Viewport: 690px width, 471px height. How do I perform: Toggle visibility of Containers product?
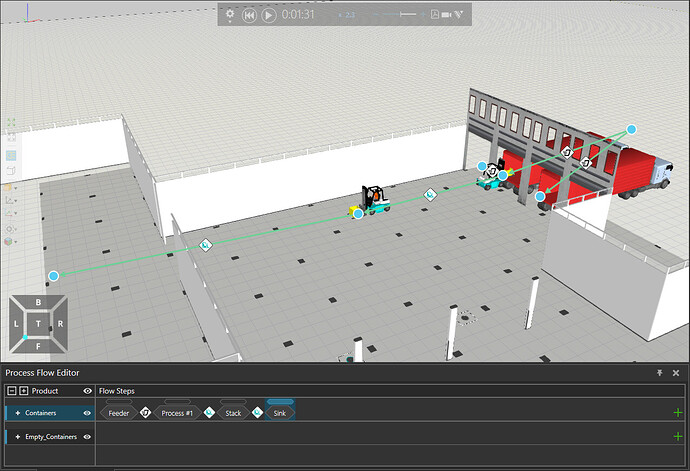coord(87,412)
